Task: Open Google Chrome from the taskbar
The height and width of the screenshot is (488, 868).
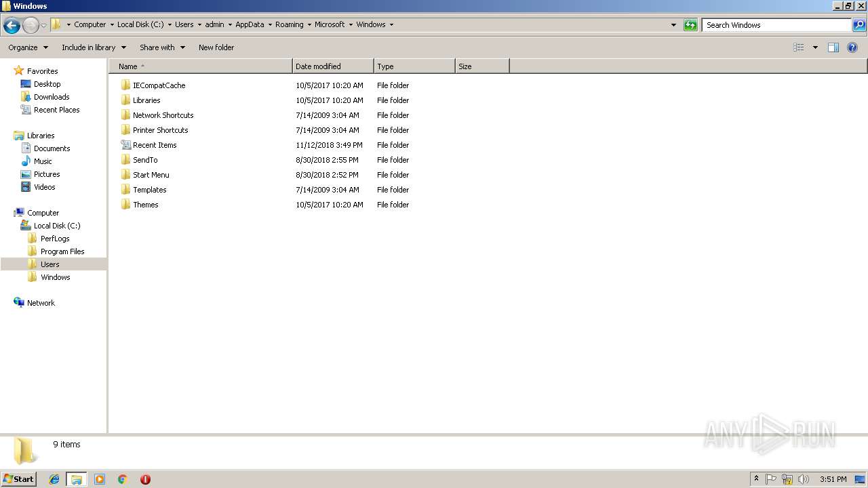Action: click(123, 479)
